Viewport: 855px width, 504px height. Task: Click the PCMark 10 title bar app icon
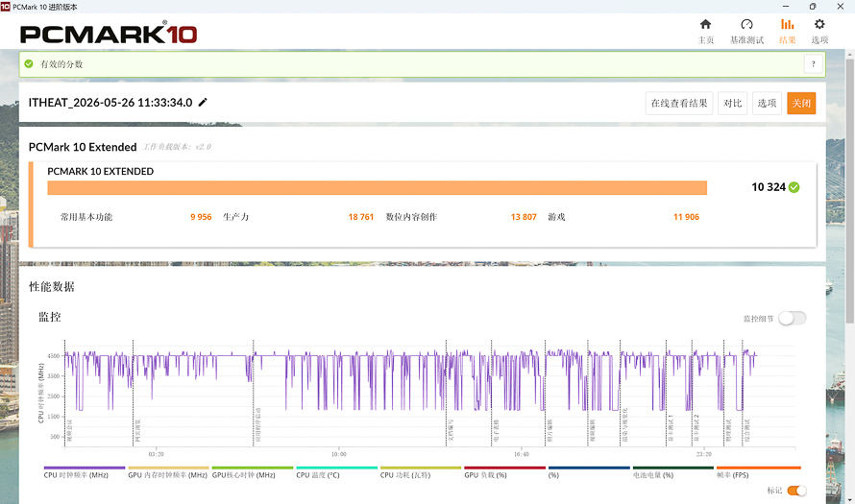(x=6, y=7)
